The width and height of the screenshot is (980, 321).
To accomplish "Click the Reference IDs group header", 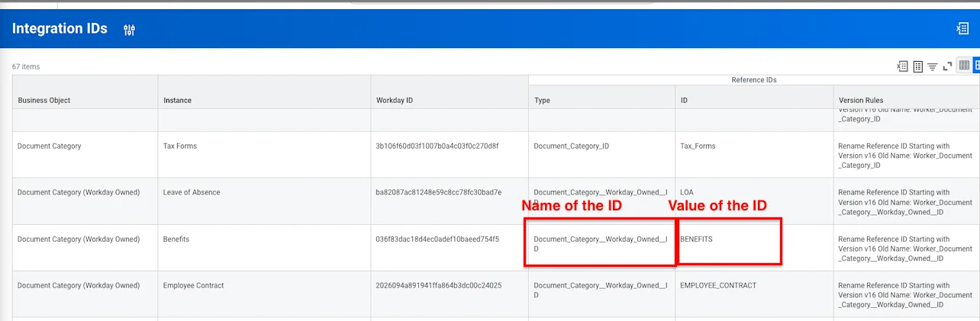I will (754, 80).
